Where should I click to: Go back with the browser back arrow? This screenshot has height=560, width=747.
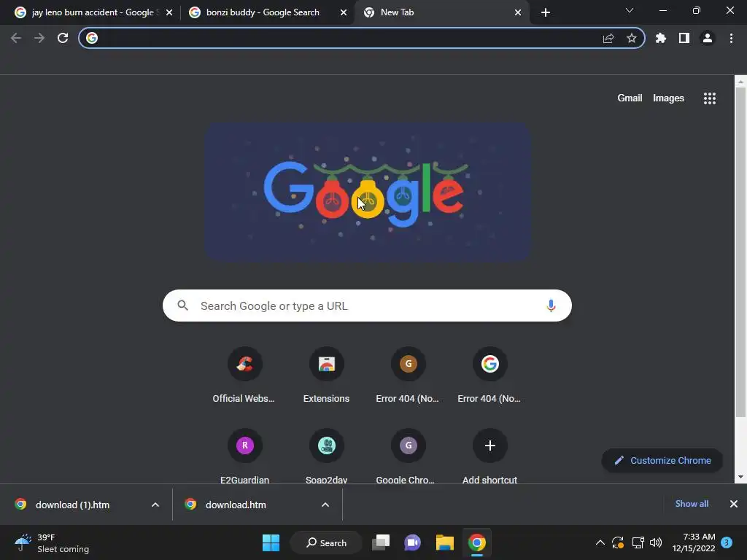tap(16, 38)
